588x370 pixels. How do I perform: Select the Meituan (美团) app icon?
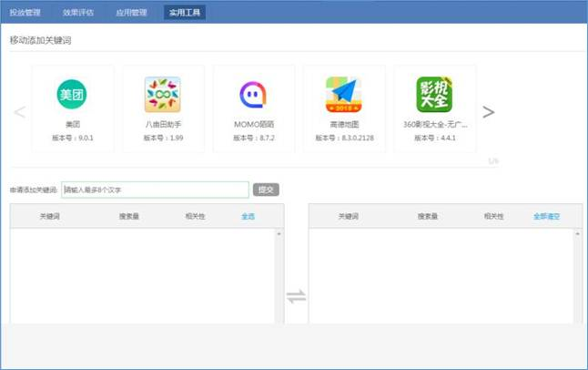72,95
